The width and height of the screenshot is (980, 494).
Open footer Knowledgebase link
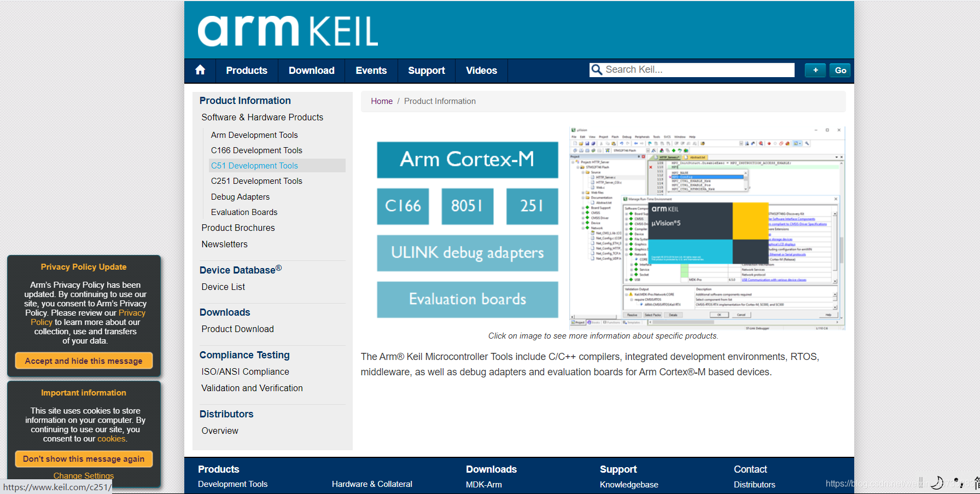(x=629, y=485)
